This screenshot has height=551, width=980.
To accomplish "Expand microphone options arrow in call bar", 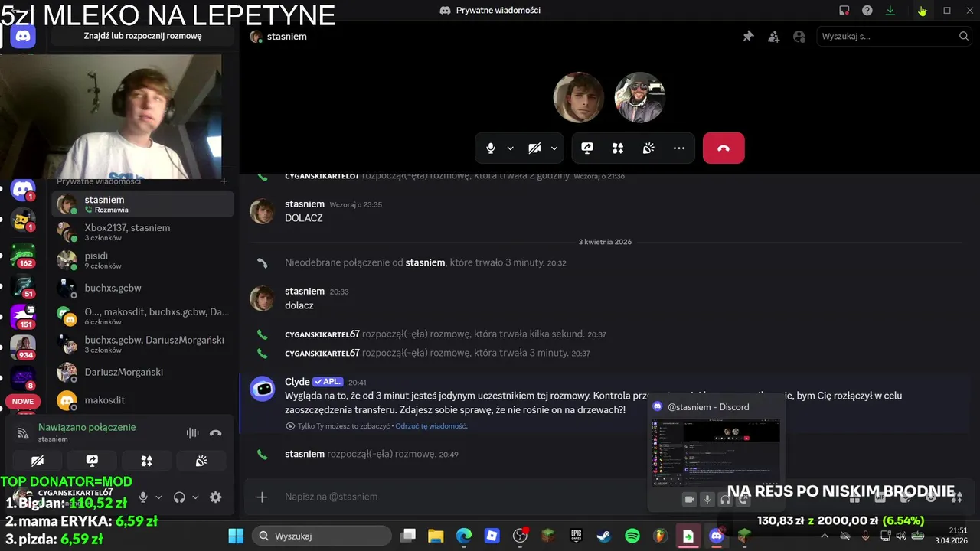I will click(x=510, y=148).
